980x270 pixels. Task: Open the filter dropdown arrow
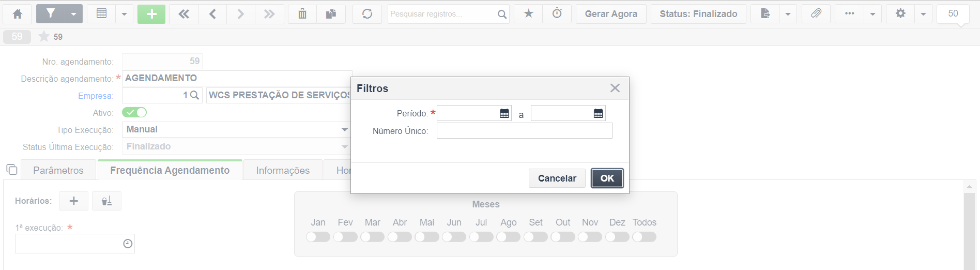74,14
